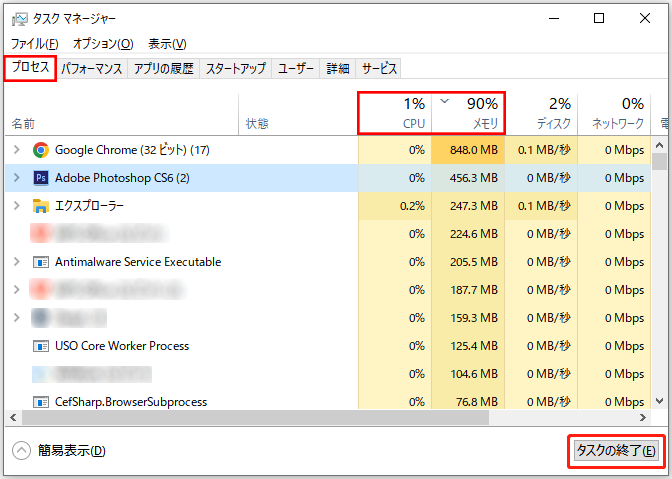This screenshot has width=672, height=479.
Task: Switch to the プロセス tab
Action: (x=30, y=67)
